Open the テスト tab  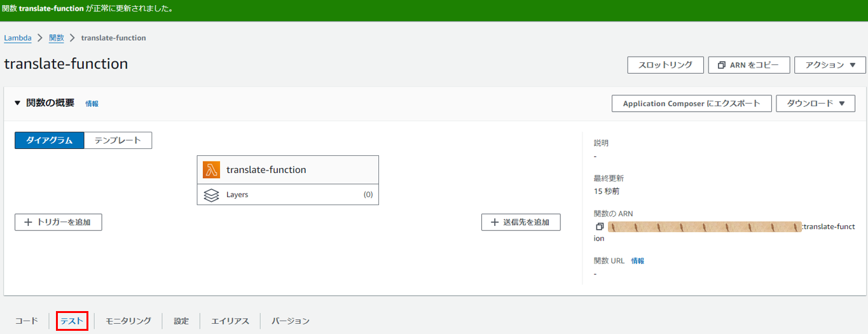coord(71,321)
